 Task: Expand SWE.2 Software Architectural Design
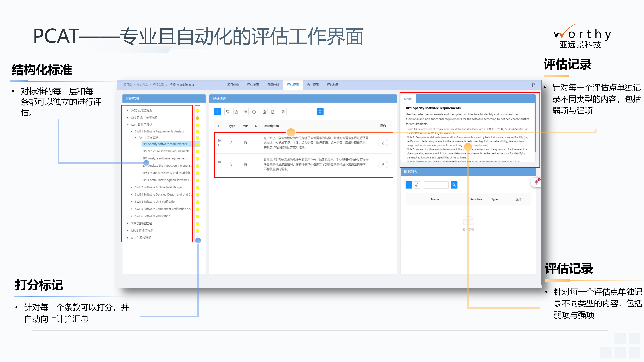tap(131, 187)
